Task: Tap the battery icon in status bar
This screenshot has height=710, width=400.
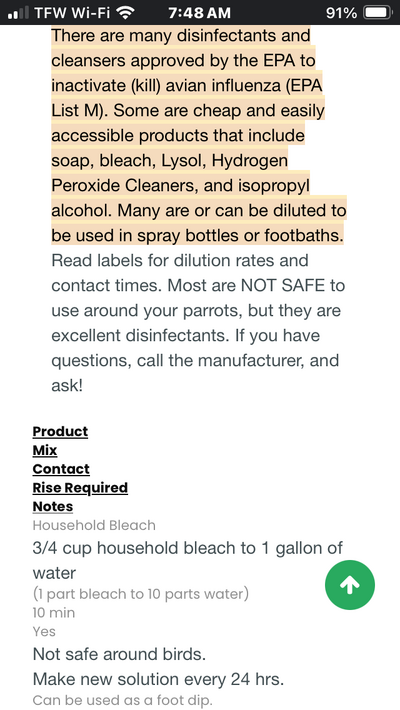Action: (x=379, y=13)
